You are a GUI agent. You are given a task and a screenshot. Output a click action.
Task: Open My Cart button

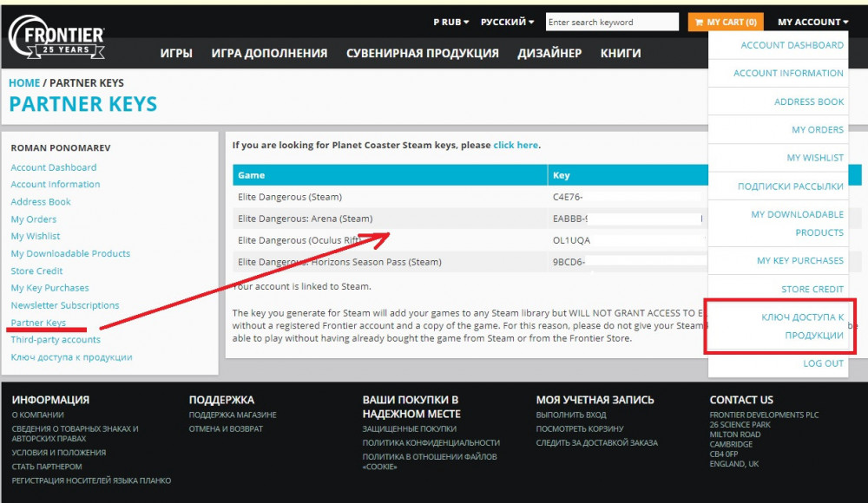(x=726, y=23)
